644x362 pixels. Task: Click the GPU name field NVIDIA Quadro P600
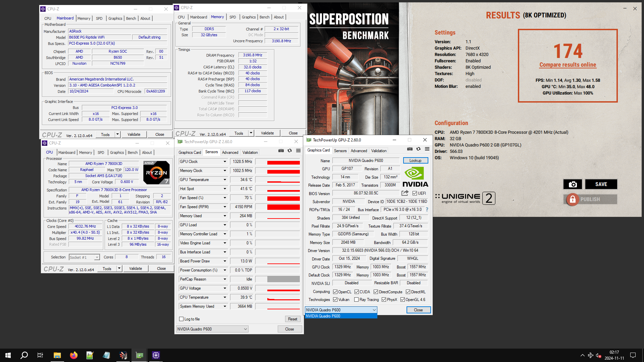coord(366,161)
